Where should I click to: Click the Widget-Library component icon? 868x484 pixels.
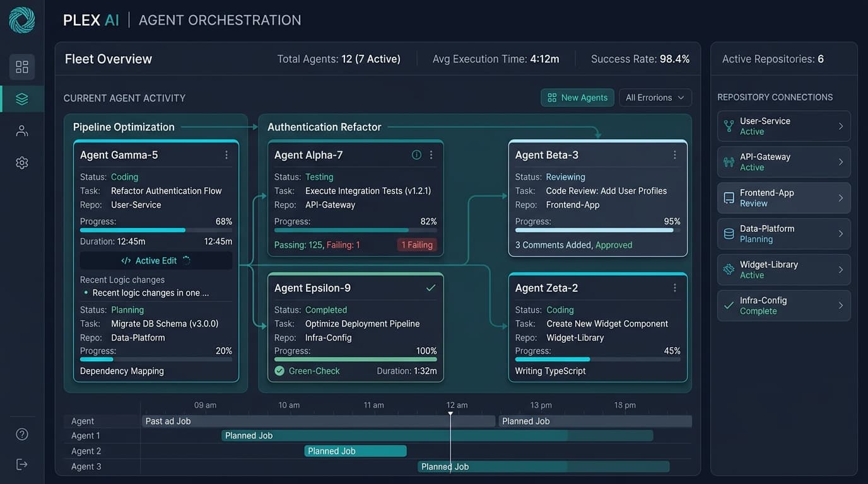coord(729,270)
